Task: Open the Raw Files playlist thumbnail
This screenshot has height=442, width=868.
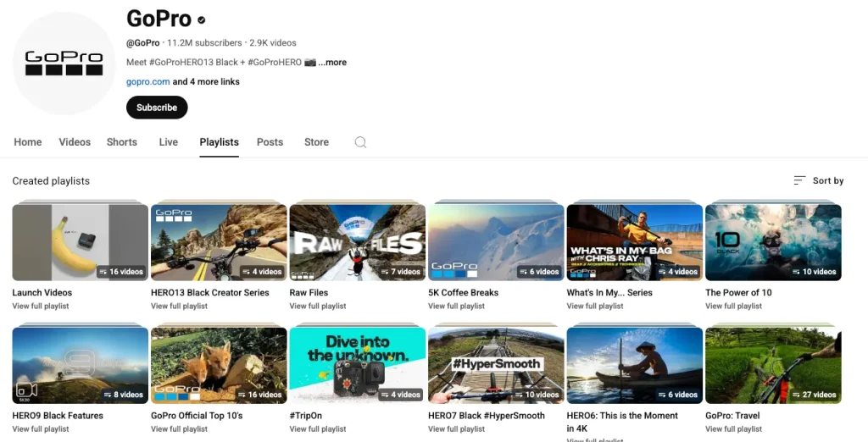Action: (x=358, y=242)
